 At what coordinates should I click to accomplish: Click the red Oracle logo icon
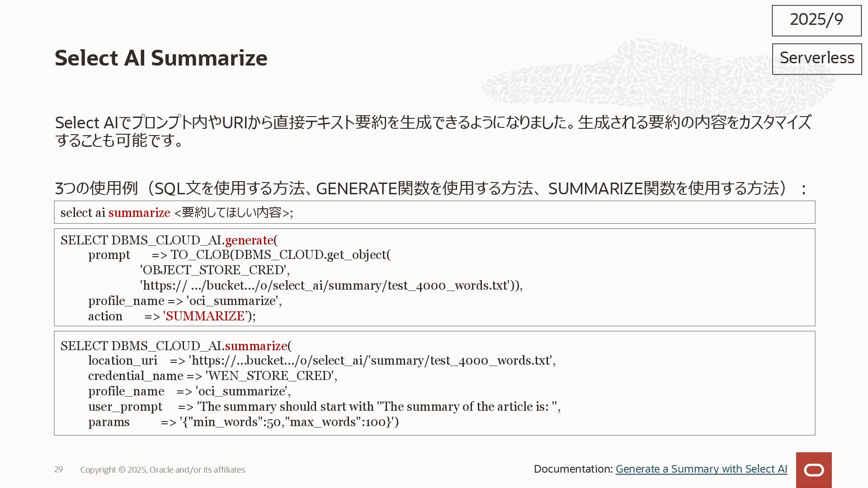[814, 470]
